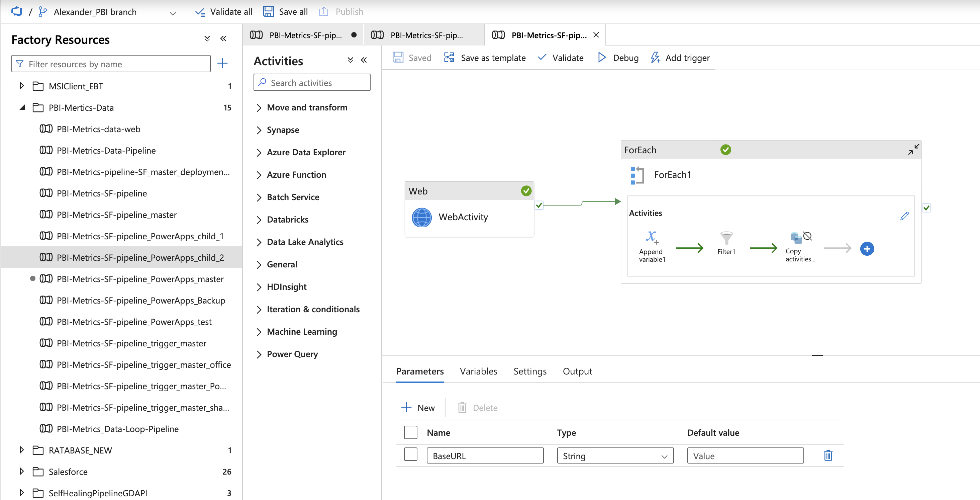Click the git branch icon
The height and width of the screenshot is (500, 980).
(x=42, y=12)
